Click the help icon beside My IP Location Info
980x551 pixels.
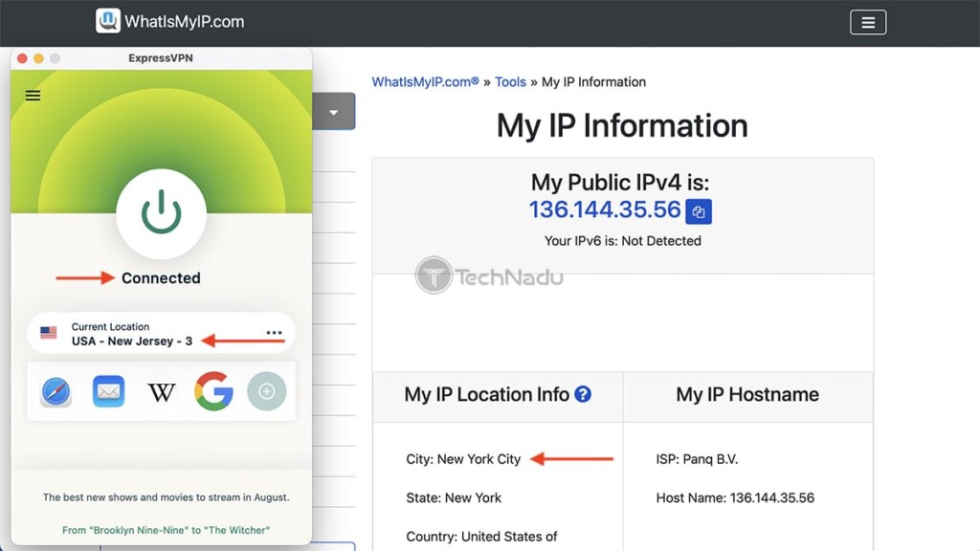click(x=583, y=394)
